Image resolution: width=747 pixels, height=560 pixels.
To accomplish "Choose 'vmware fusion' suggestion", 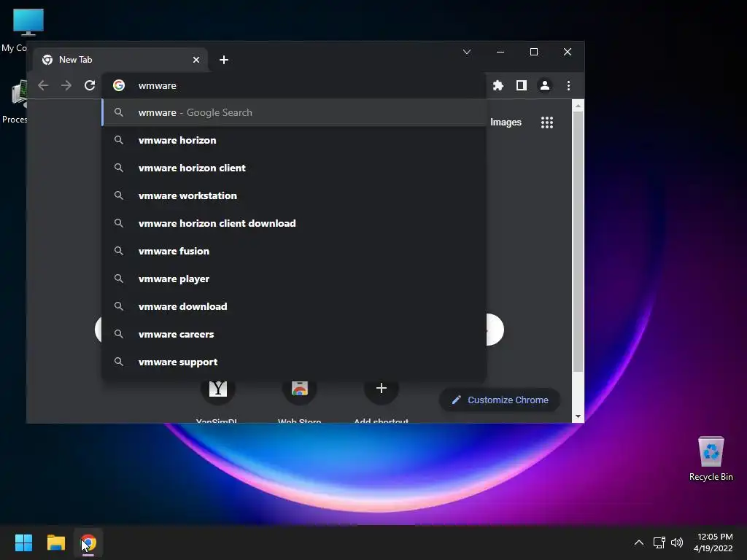I will pos(294,251).
